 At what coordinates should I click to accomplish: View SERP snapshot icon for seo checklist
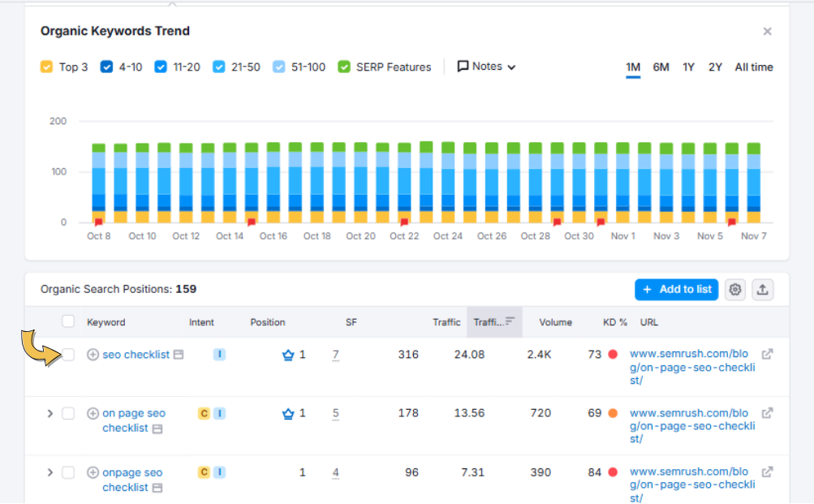point(179,355)
